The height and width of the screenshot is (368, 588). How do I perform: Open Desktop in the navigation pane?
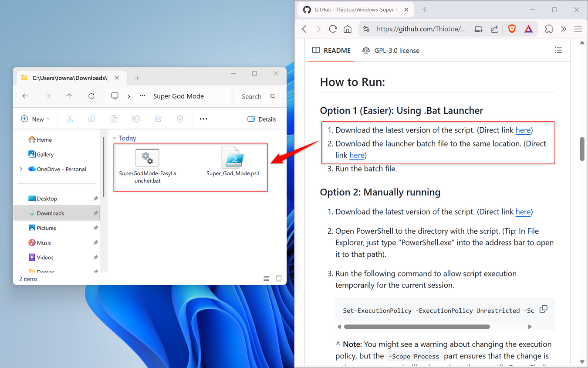pyautogui.click(x=42, y=198)
